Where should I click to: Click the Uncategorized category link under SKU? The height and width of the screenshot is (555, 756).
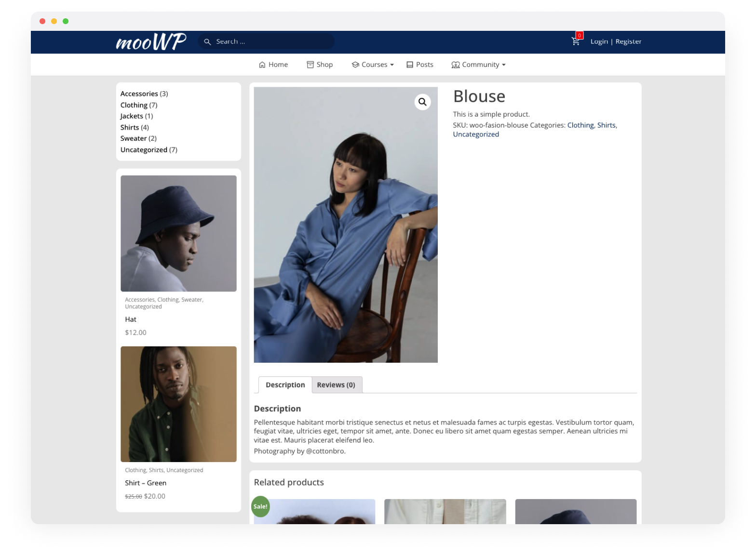point(476,134)
